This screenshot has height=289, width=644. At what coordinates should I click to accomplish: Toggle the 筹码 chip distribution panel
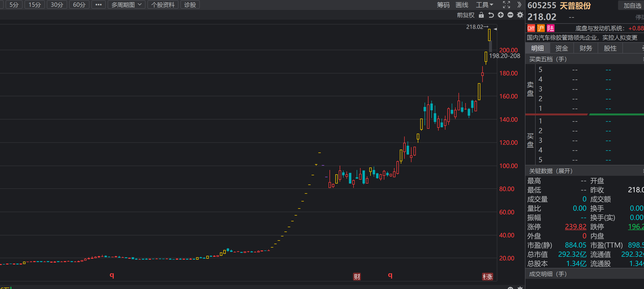point(443,5)
